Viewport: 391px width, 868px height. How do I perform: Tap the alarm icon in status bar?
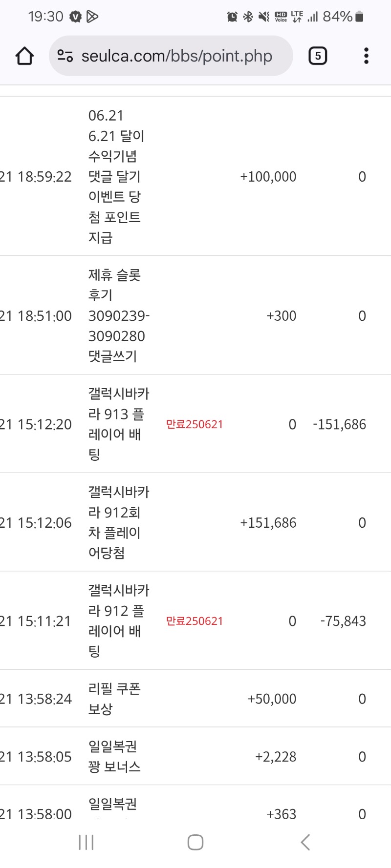pos(232,17)
